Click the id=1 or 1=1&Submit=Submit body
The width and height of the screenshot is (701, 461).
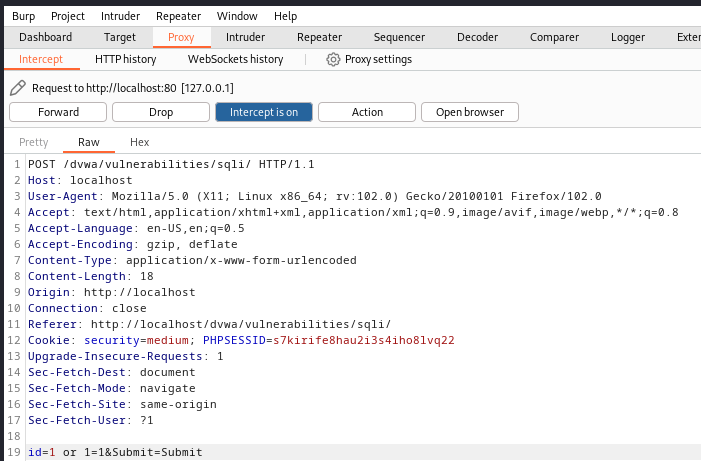pos(115,453)
